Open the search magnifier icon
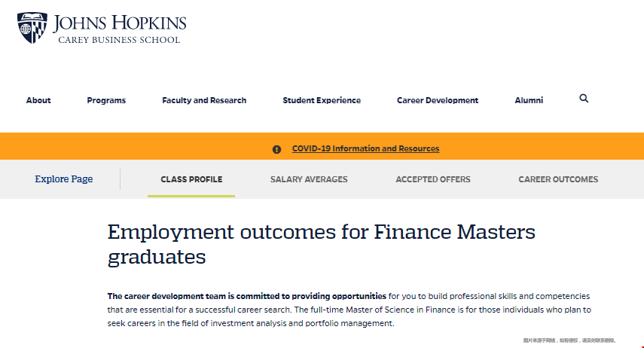 pos(584,99)
